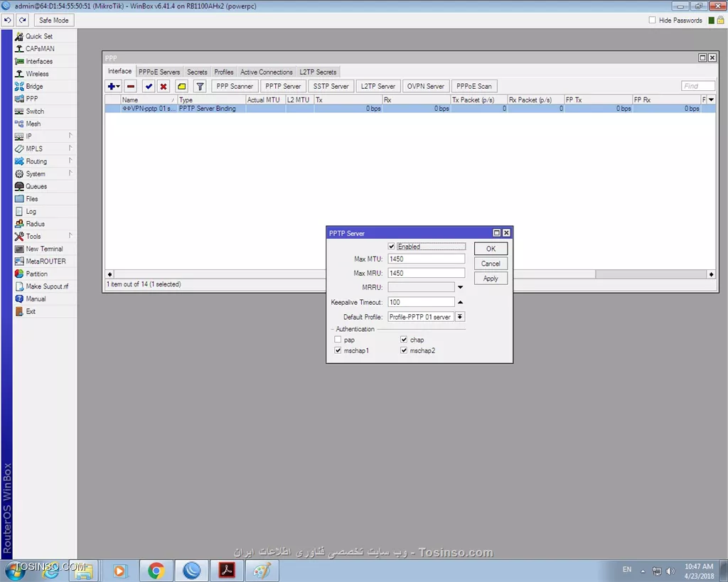
Task: Click Cancel in PPTP Server dialog
Action: 491,264
